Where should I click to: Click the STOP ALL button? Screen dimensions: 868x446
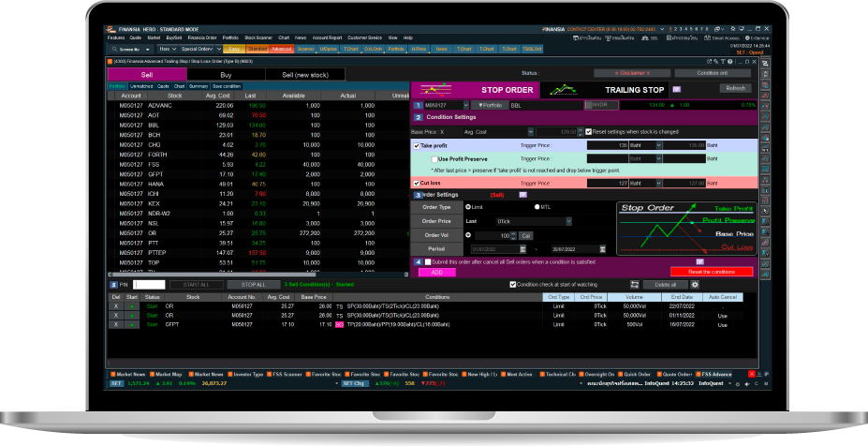[253, 285]
